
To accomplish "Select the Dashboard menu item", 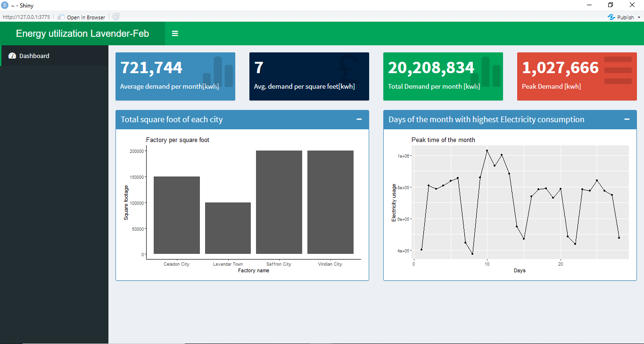I will (54, 56).
